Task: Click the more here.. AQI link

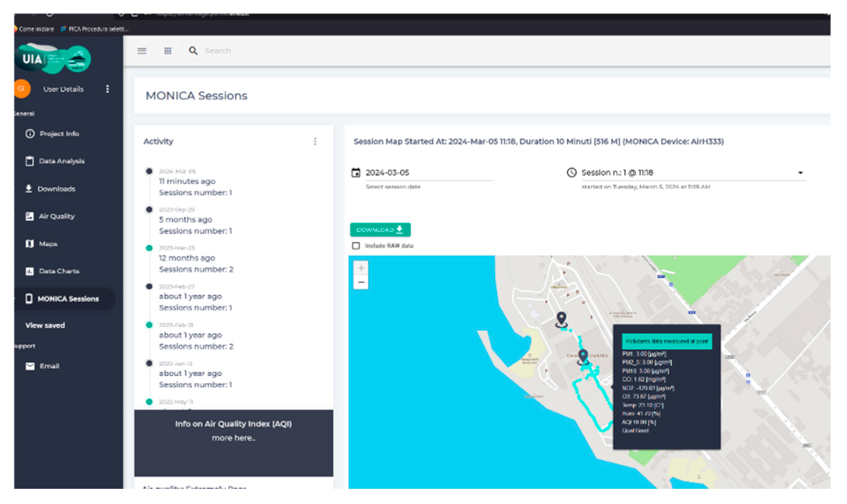Action: 234,438
